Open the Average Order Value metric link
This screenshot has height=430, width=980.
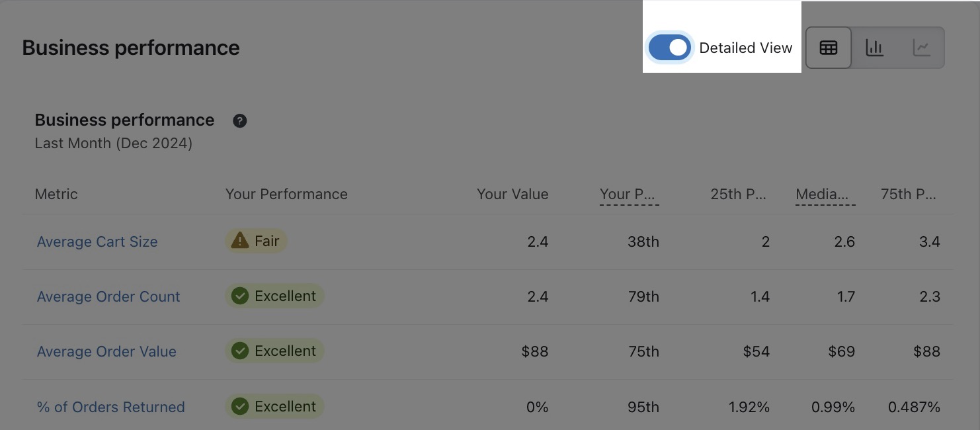[x=106, y=351]
